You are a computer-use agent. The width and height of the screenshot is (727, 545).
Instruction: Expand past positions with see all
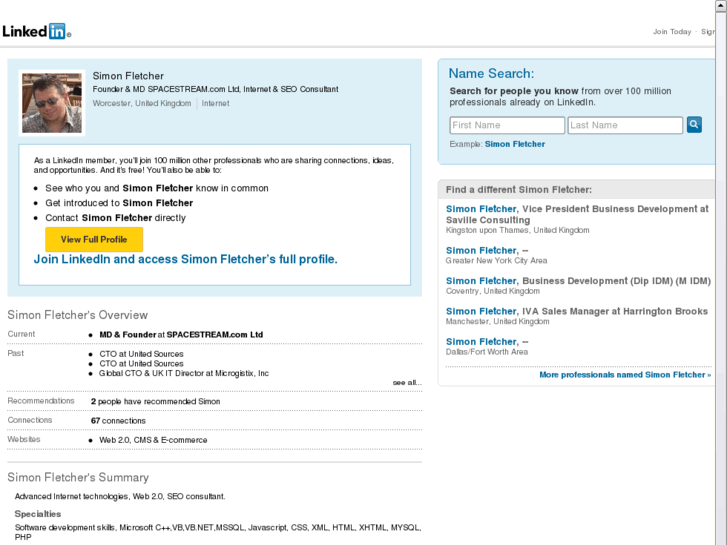click(407, 383)
